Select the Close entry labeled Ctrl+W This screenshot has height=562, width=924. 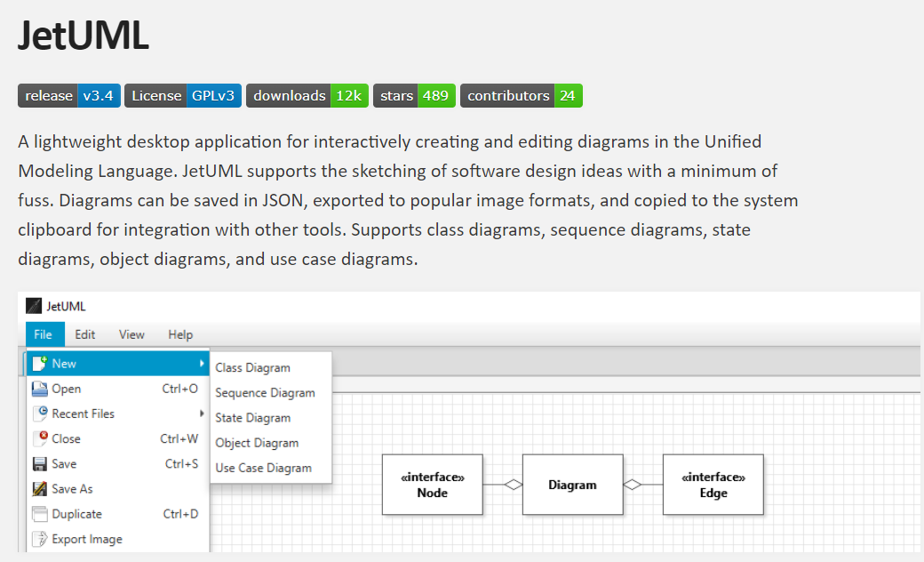coord(117,438)
